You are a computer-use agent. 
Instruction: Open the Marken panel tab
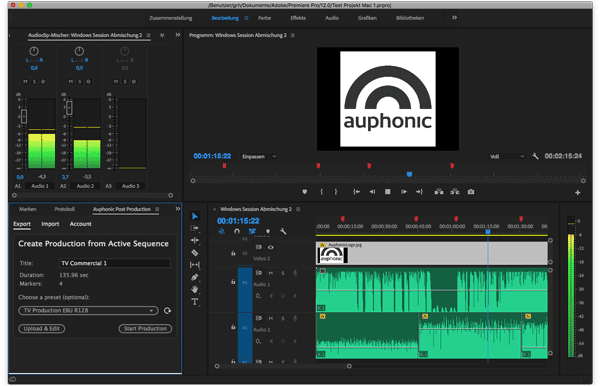[28, 209]
